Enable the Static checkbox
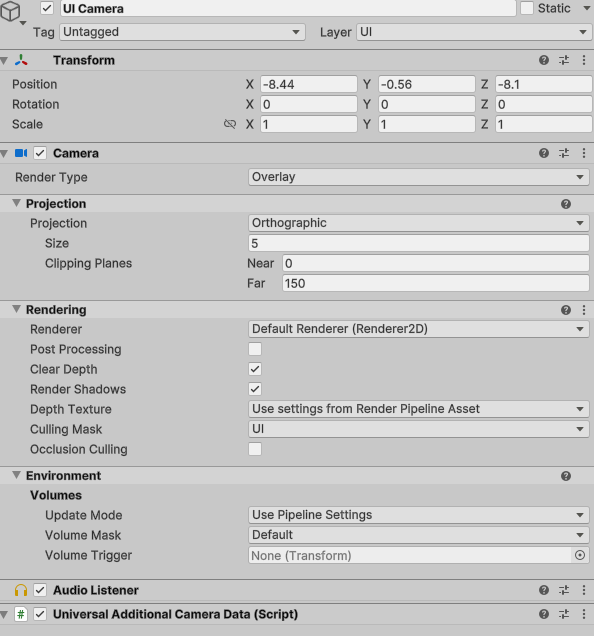This screenshot has height=636, width=594. click(527, 9)
